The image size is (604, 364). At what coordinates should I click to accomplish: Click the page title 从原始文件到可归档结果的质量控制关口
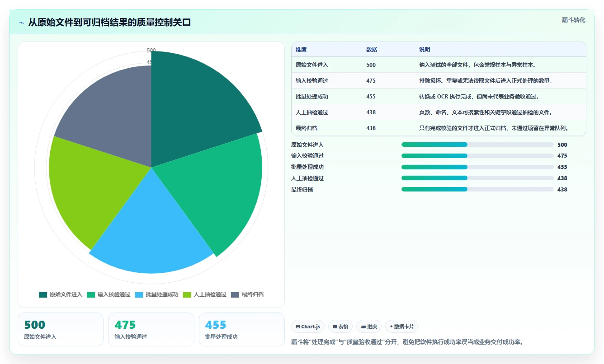pos(109,23)
